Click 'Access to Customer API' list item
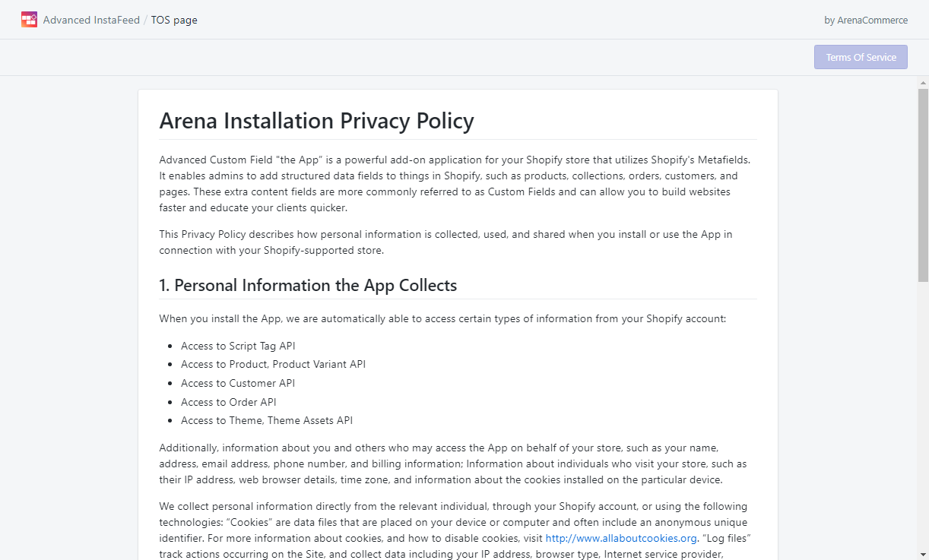Viewport: 929px width, 560px height. (238, 384)
